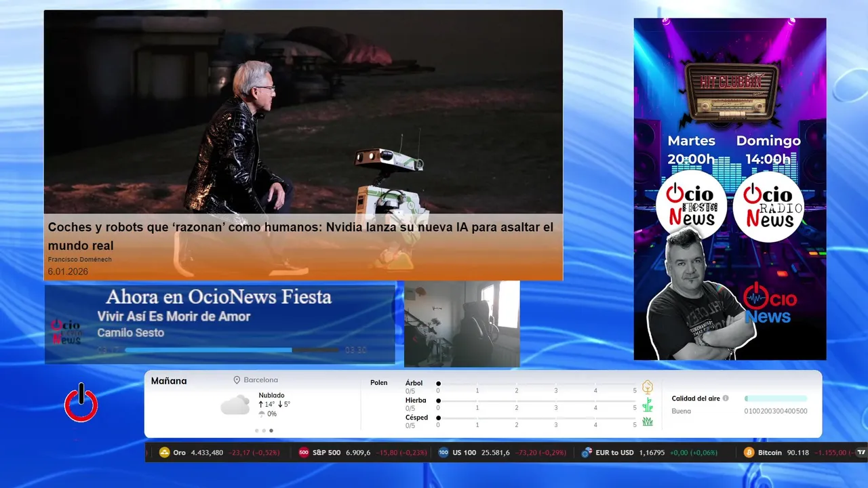Image resolution: width=868 pixels, height=488 pixels.
Task: Click the song playback progress bar
Action: [x=232, y=350]
